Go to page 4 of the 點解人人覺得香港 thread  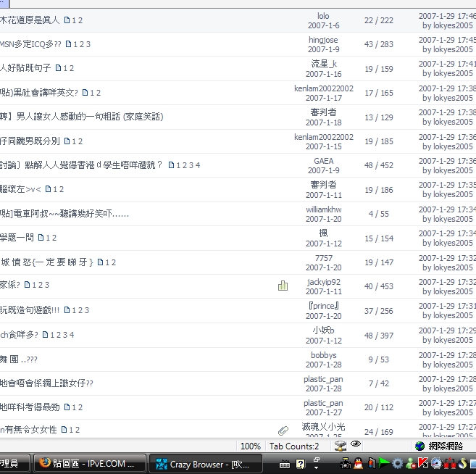click(198, 165)
